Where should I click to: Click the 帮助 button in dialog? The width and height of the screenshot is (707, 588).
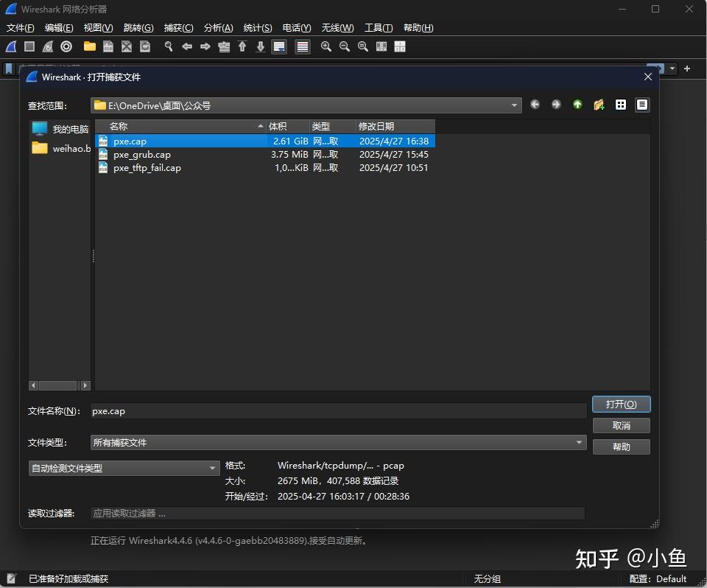pos(622,447)
